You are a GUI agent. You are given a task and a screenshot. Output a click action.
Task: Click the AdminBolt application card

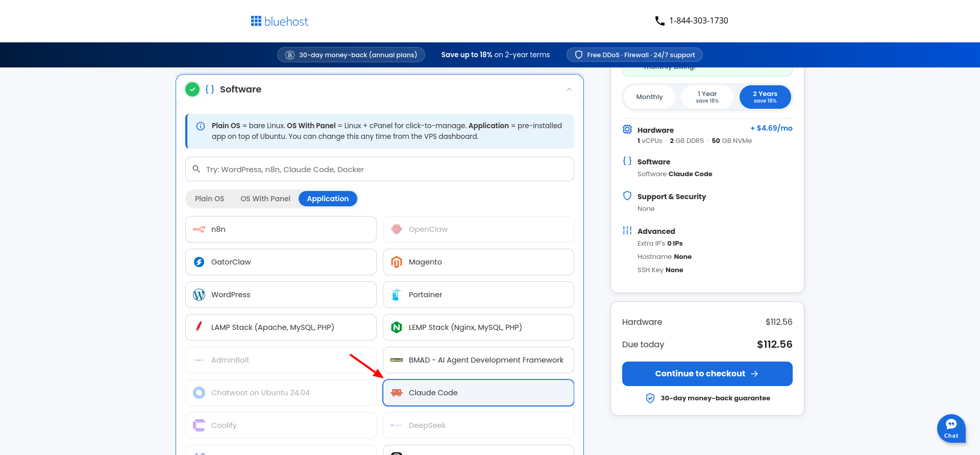281,360
